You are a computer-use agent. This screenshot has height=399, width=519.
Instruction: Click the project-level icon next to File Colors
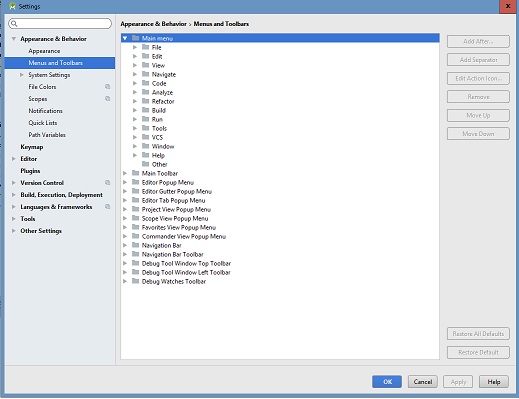[107, 87]
